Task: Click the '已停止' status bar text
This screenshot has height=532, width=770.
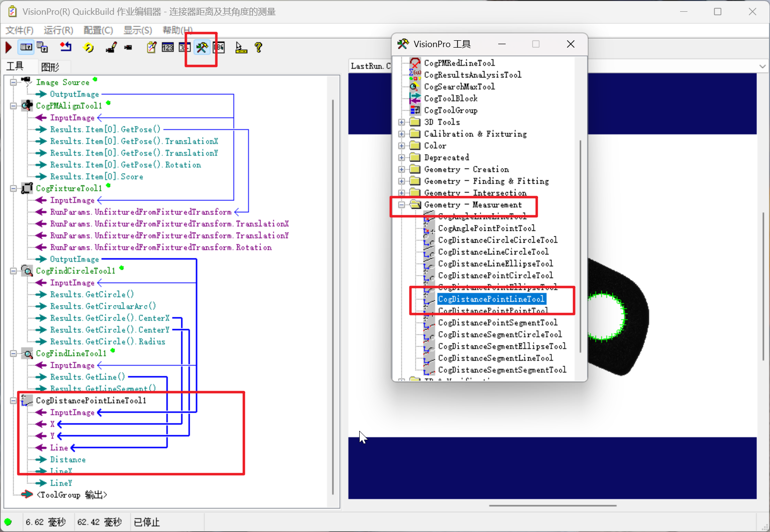Action: (x=146, y=522)
